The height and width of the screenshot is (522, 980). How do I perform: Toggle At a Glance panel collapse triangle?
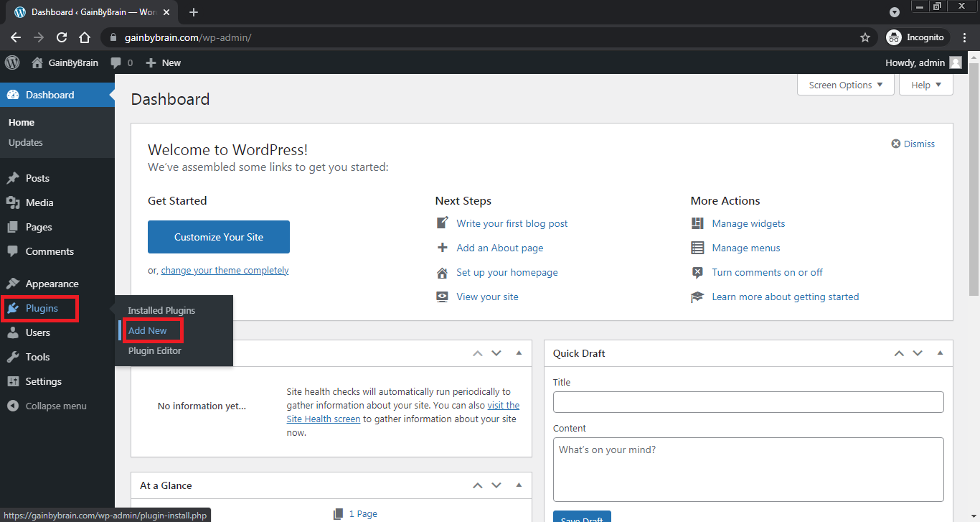519,485
